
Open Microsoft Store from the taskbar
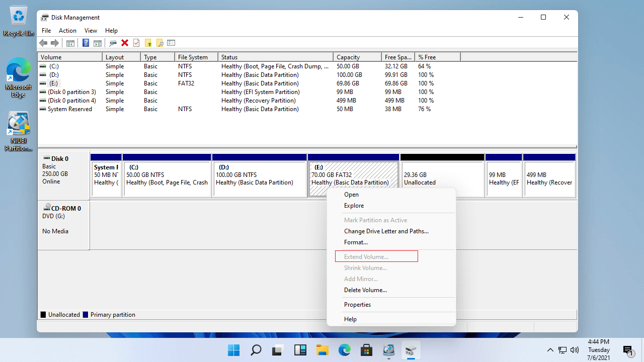367,350
